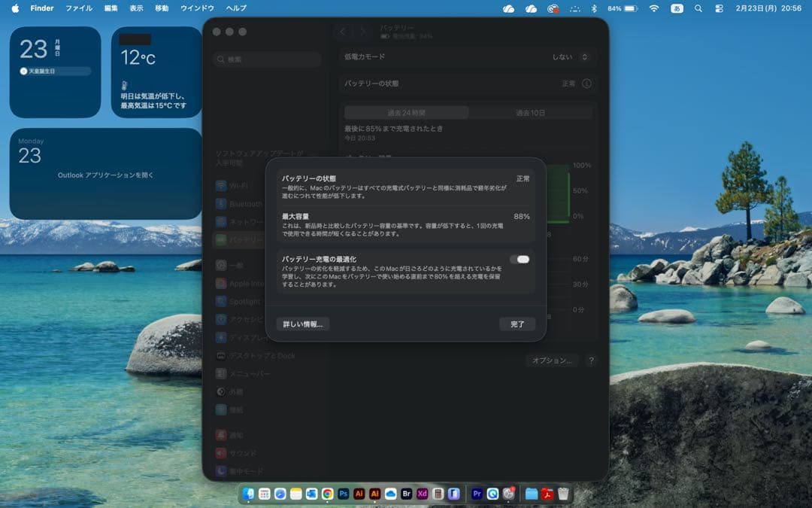This screenshot has height=508, width=812.
Task: Open Google Chrome from the Dock
Action: point(327,494)
